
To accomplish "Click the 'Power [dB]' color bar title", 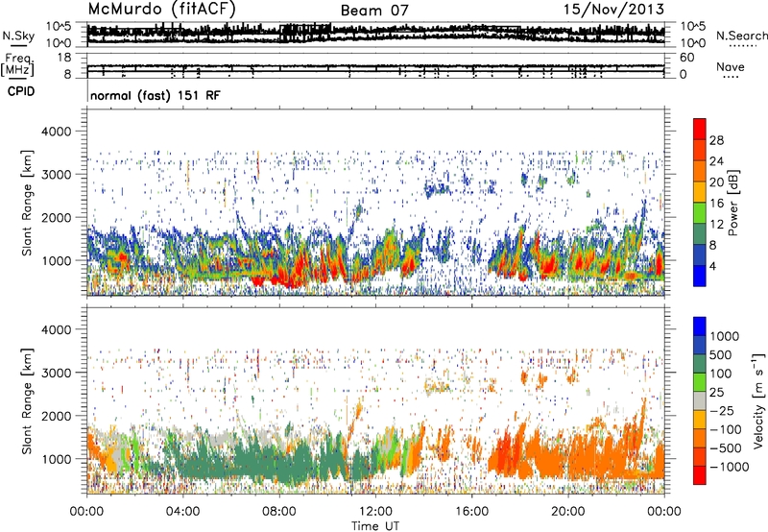I will pos(733,203).
